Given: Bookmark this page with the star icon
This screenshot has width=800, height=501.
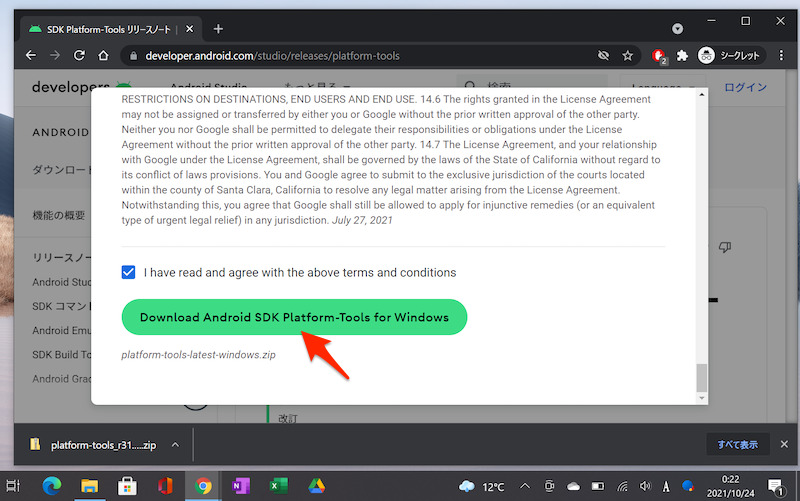Looking at the screenshot, I should click(x=628, y=56).
